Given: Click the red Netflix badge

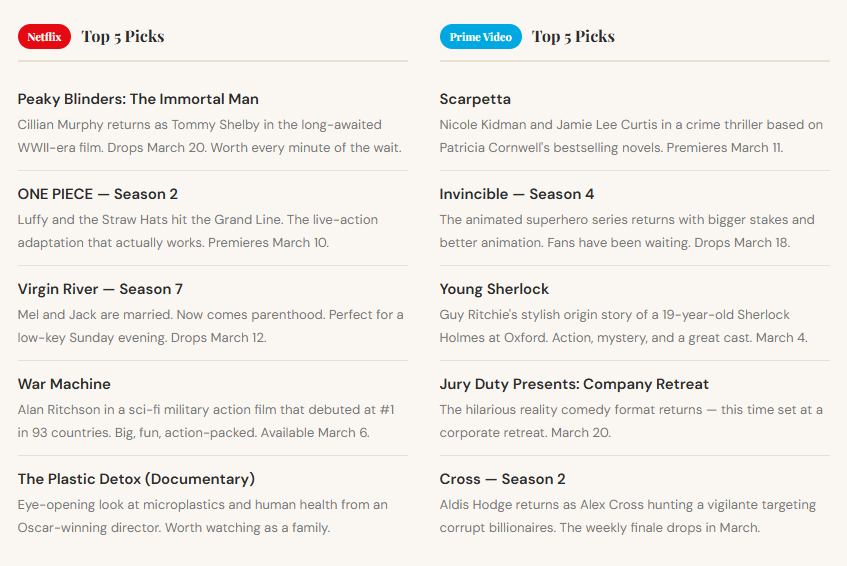Looking at the screenshot, I should point(44,37).
